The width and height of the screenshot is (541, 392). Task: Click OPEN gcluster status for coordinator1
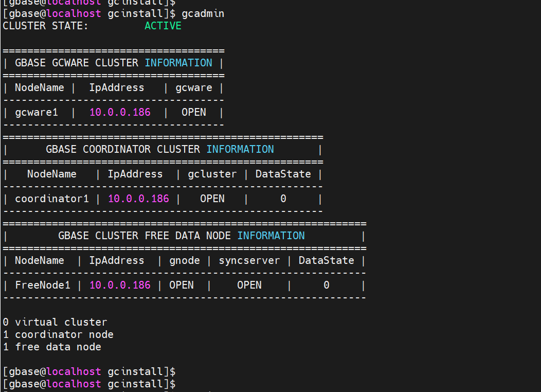pos(212,199)
